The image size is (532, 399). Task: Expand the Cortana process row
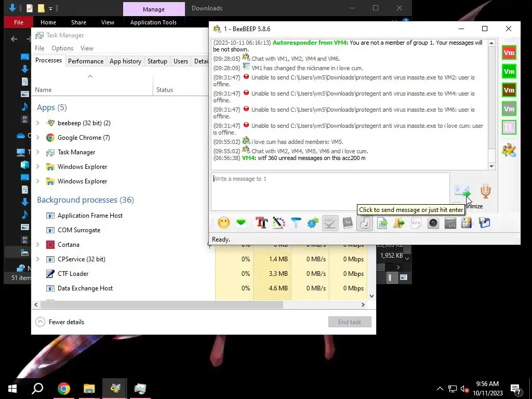[37, 244]
